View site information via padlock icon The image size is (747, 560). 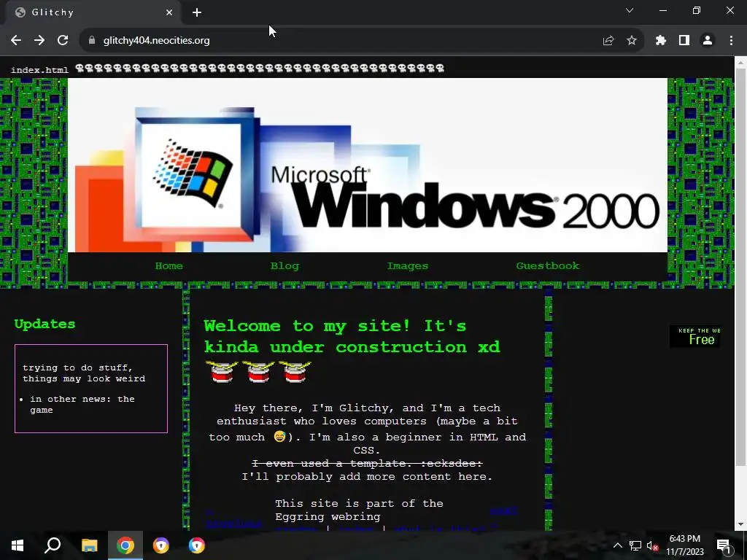coord(92,41)
